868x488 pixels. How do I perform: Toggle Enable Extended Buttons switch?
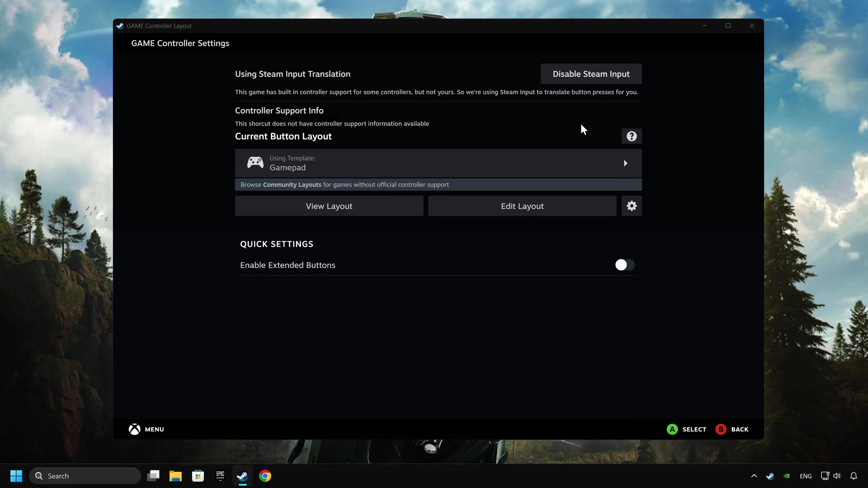point(625,265)
